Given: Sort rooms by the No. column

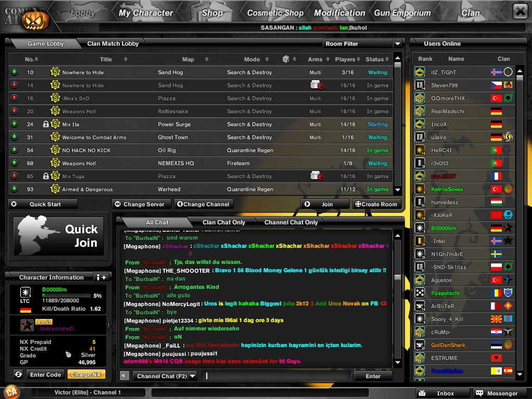Looking at the screenshot, I should click(31, 59).
